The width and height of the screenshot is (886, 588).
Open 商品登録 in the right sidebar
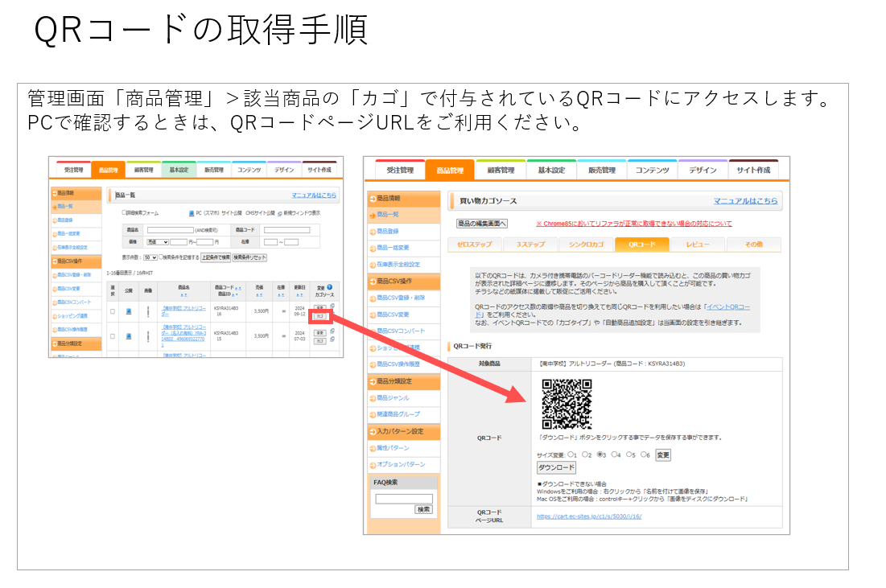click(388, 232)
